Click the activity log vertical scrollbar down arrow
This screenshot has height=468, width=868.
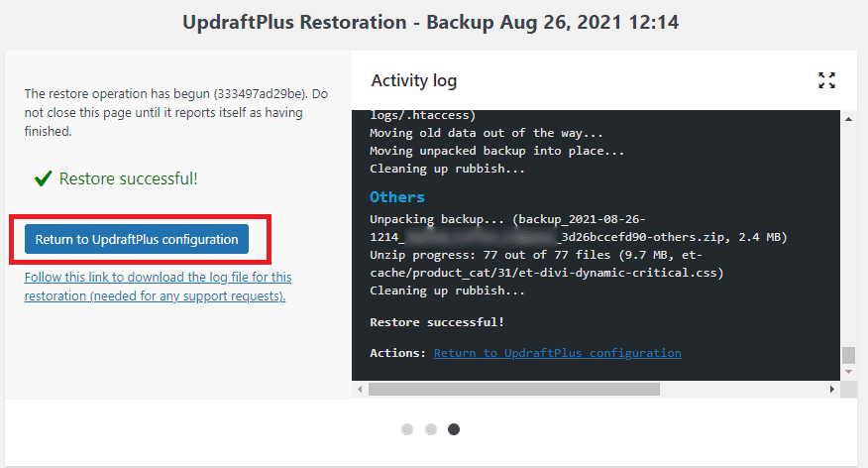click(x=848, y=372)
